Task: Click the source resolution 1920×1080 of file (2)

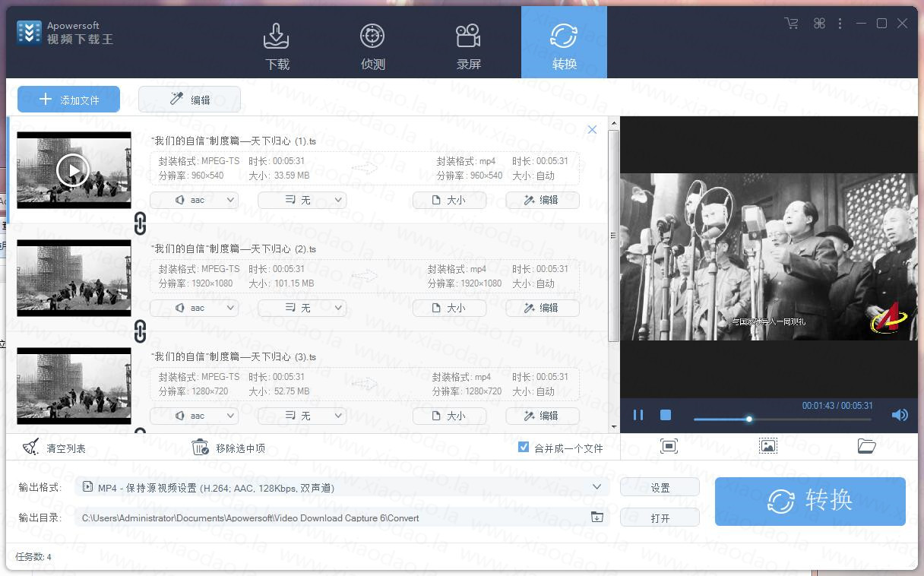Action: click(x=211, y=283)
